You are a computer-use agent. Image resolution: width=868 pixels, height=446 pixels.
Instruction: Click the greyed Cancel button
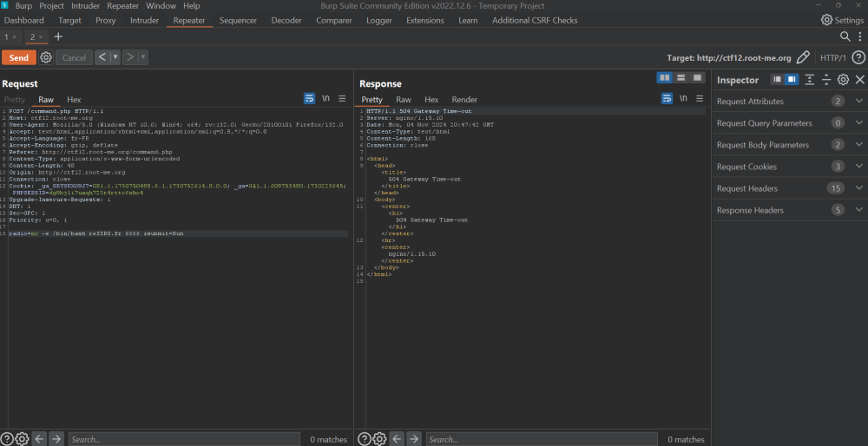[x=74, y=57]
